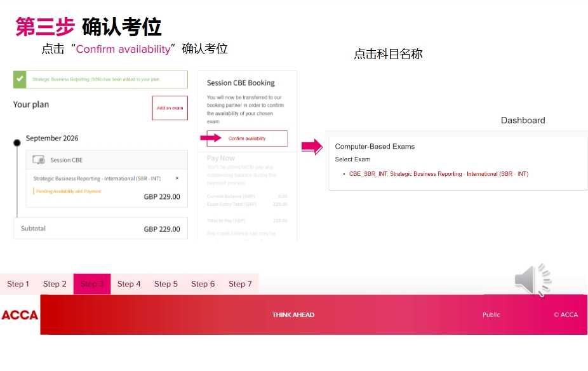Go to Step 6
Image resolution: width=588 pixels, height=371 pixels.
(203, 284)
